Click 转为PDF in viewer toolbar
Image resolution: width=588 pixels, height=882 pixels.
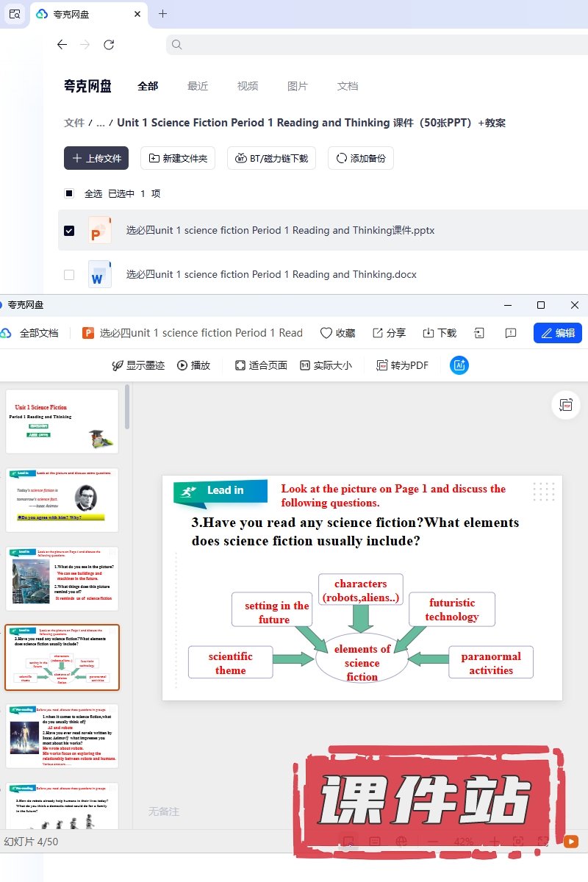402,365
